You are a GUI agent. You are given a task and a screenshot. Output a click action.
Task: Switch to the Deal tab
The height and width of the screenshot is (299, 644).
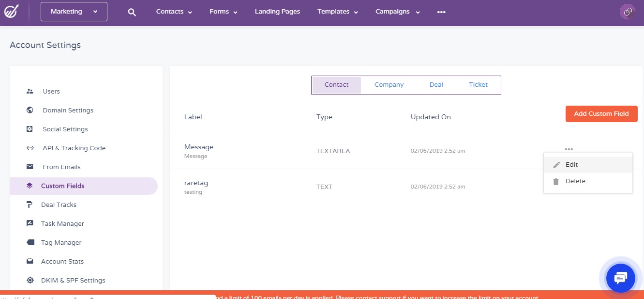point(436,85)
